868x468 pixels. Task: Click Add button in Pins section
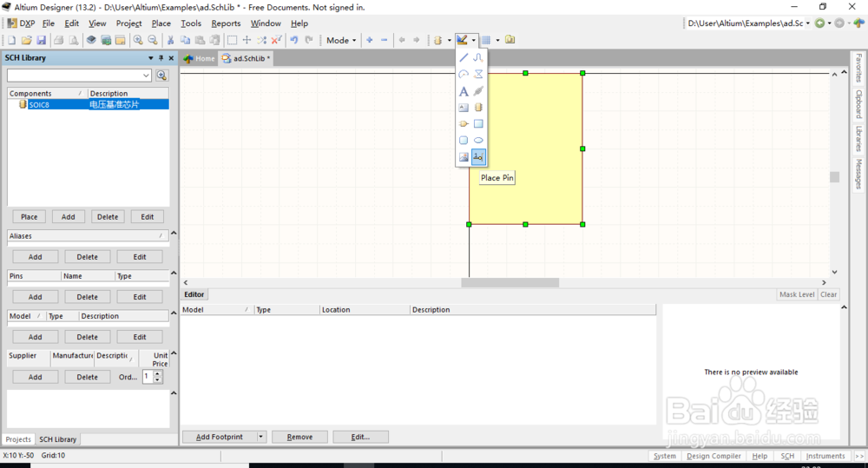[35, 297]
